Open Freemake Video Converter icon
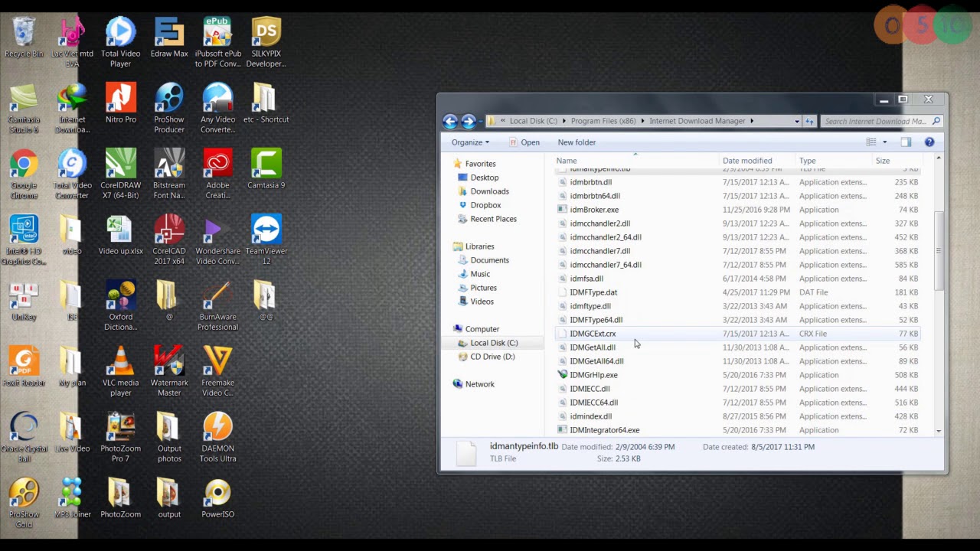The height and width of the screenshot is (551, 980). point(217,371)
